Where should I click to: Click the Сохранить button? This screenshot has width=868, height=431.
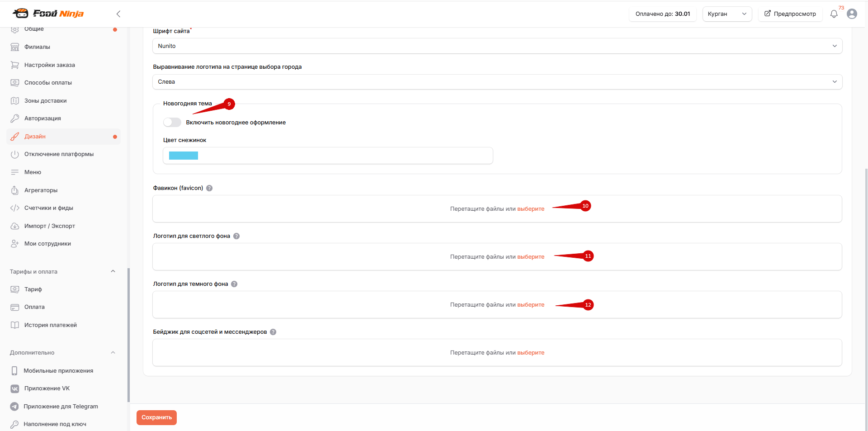[156, 417]
